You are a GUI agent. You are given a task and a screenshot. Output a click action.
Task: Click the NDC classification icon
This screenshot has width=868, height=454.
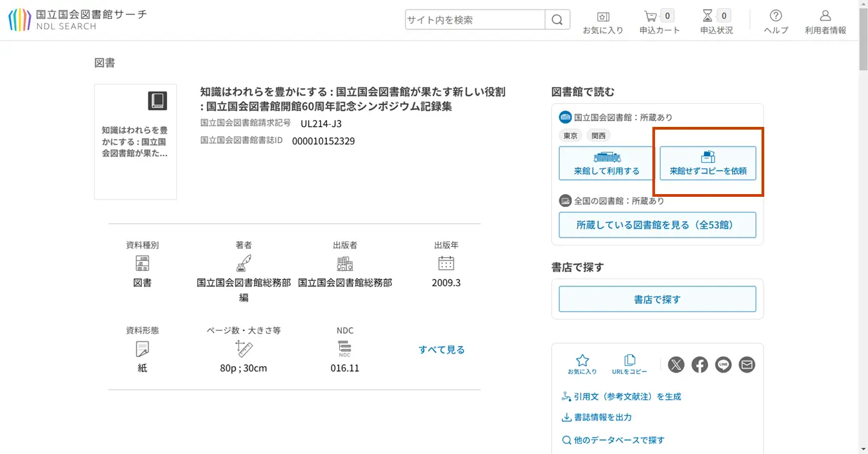tap(345, 349)
